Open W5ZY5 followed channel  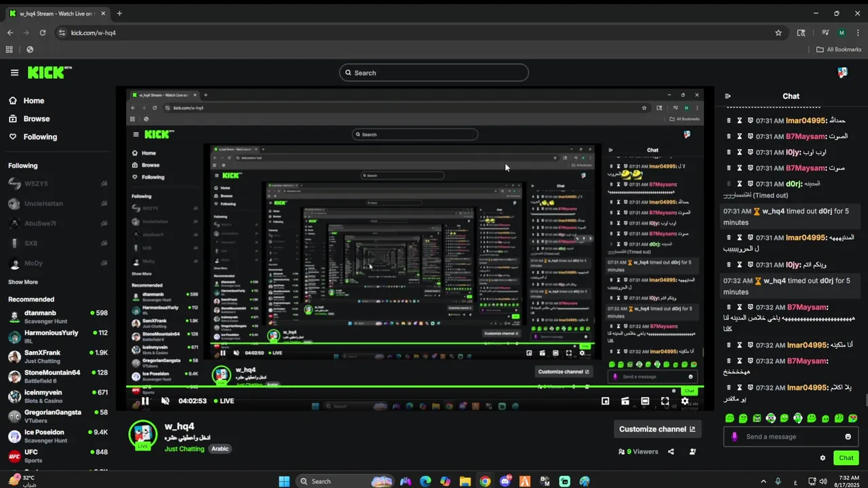[58, 184]
